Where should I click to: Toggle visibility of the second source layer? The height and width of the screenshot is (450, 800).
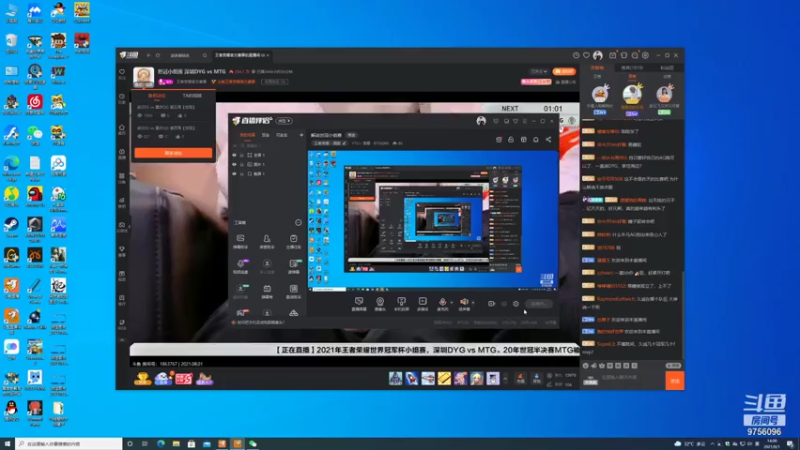[234, 164]
